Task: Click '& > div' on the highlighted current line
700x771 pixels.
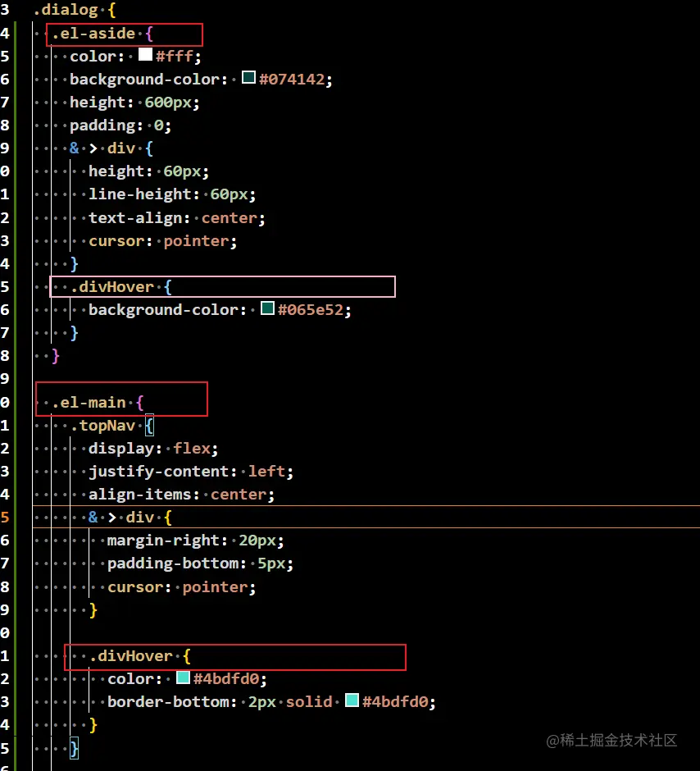Action: coord(121,518)
